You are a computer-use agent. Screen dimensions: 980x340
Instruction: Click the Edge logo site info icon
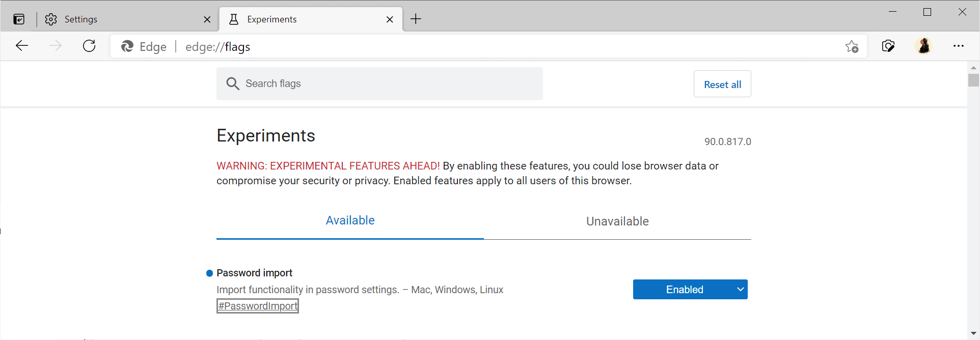coord(127,47)
